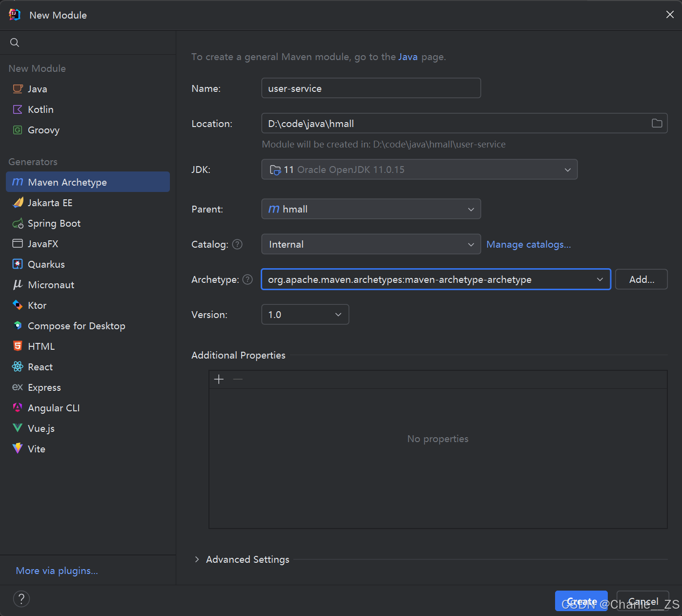682x616 pixels.
Task: Open the Catalog help question mark
Action: coord(237,244)
